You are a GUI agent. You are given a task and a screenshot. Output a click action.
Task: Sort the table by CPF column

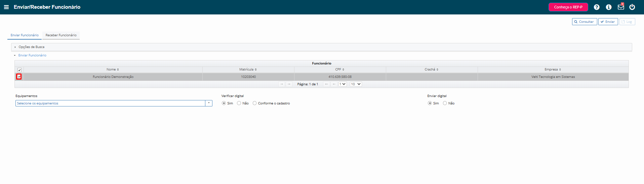(340, 70)
